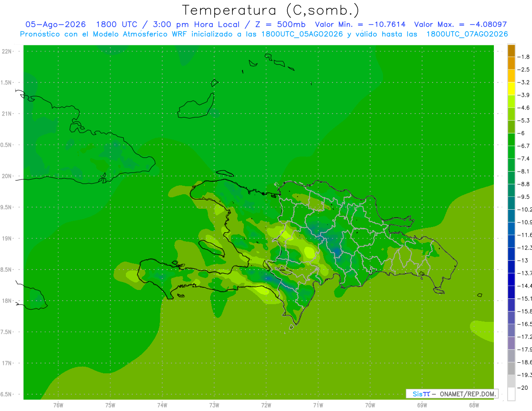Click the '-5.3' legend value
The height and width of the screenshot is (411, 532).
click(x=523, y=121)
